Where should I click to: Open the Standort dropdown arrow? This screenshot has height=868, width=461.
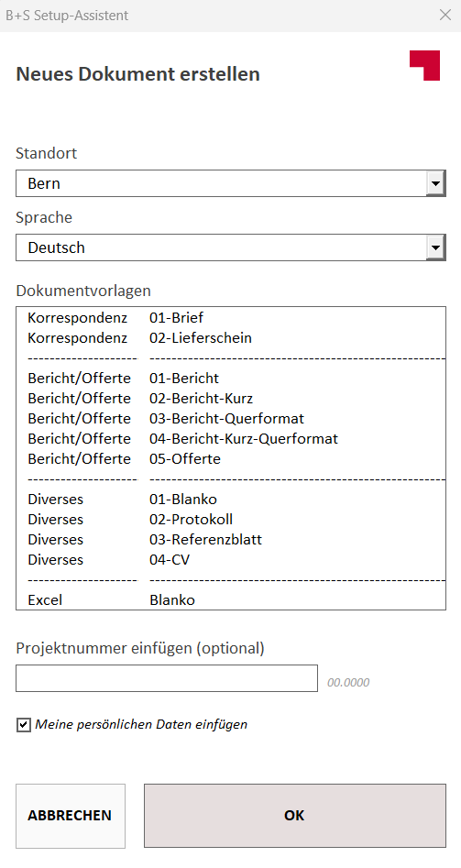pyautogui.click(x=436, y=183)
